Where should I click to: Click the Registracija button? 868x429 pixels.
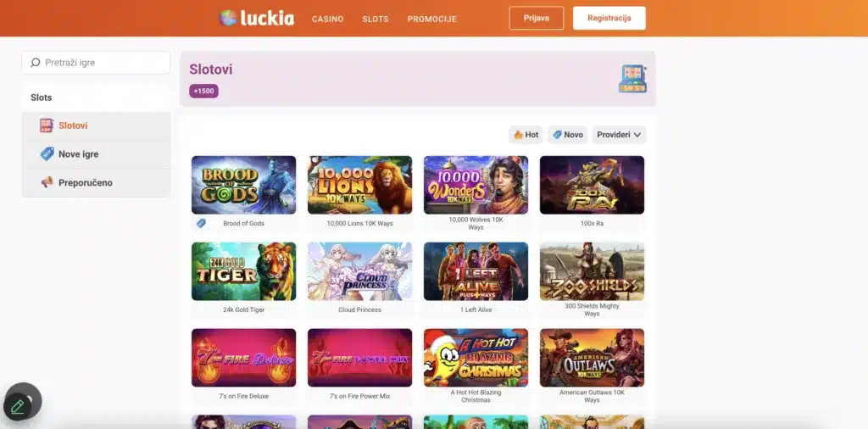click(x=609, y=19)
